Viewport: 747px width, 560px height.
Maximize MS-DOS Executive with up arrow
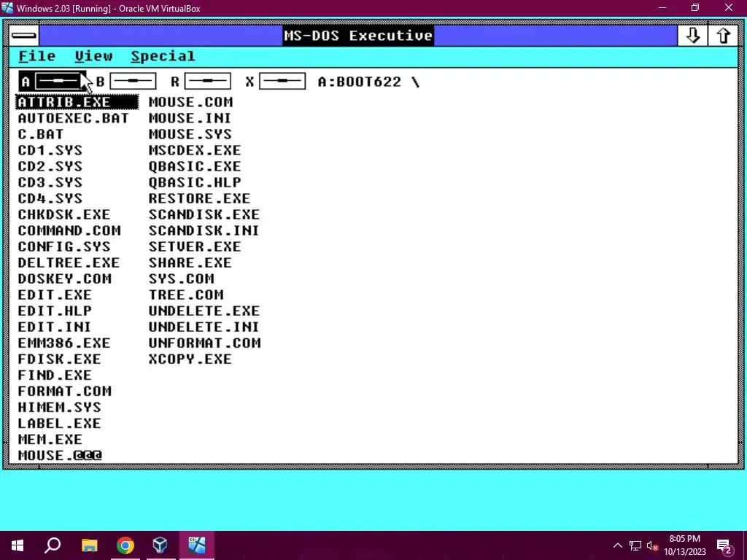pos(723,35)
